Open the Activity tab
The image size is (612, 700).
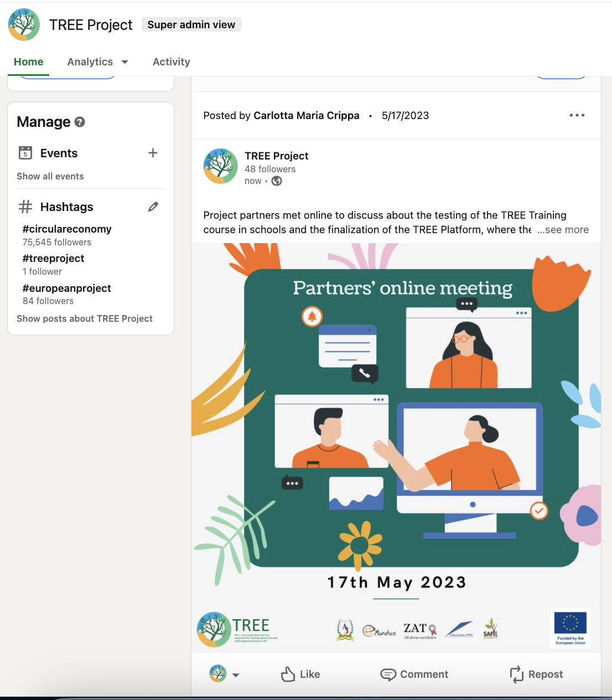click(x=171, y=62)
